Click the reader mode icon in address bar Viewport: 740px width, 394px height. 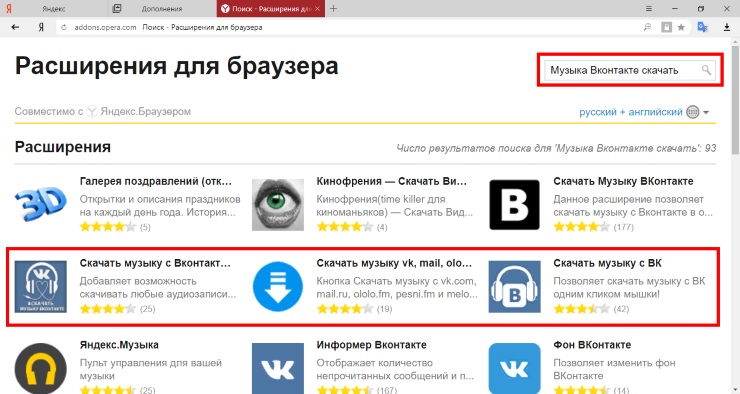click(666, 27)
